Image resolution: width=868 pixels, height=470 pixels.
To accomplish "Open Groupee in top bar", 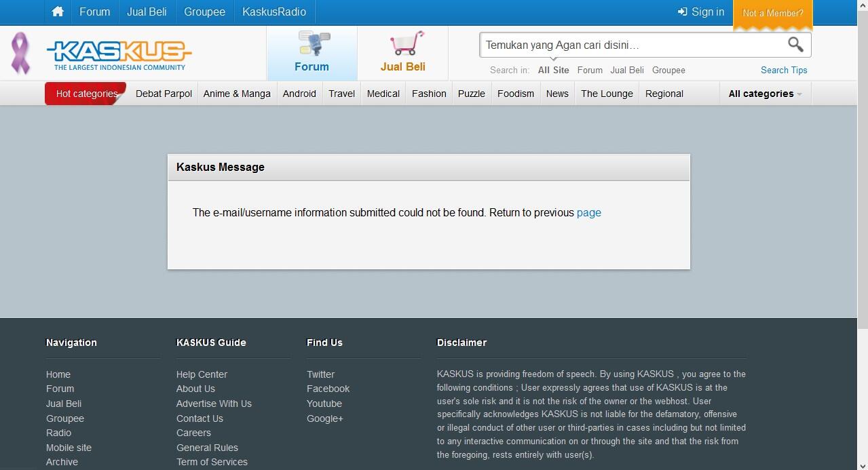I will point(204,12).
